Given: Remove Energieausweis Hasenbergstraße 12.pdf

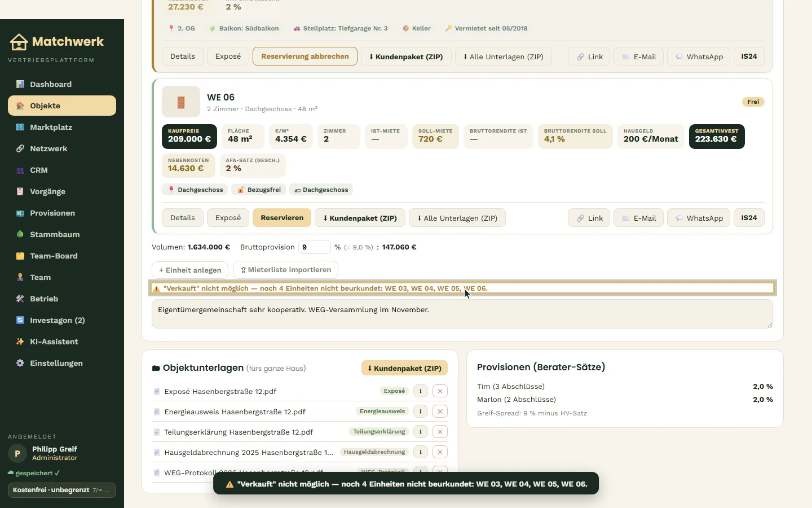Looking at the screenshot, I should coord(440,411).
